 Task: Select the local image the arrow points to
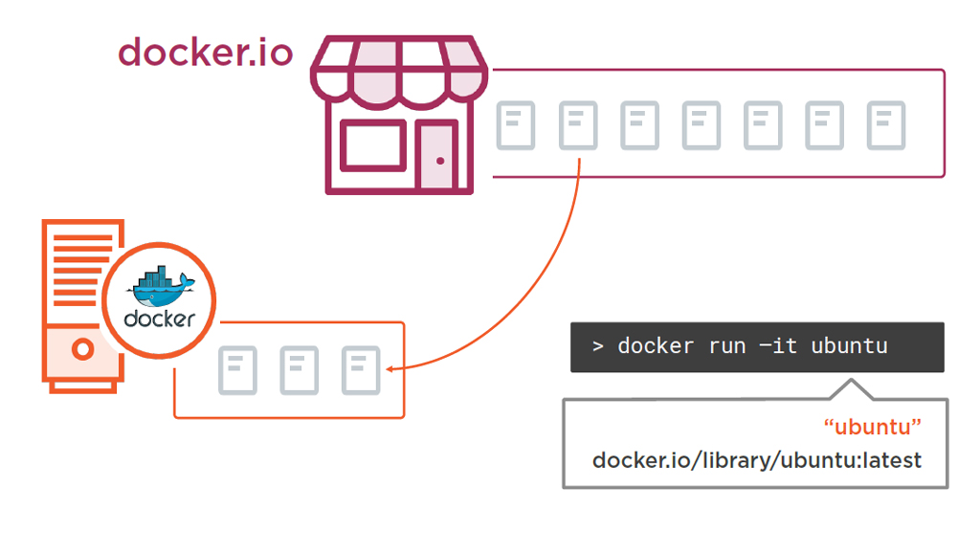click(361, 370)
